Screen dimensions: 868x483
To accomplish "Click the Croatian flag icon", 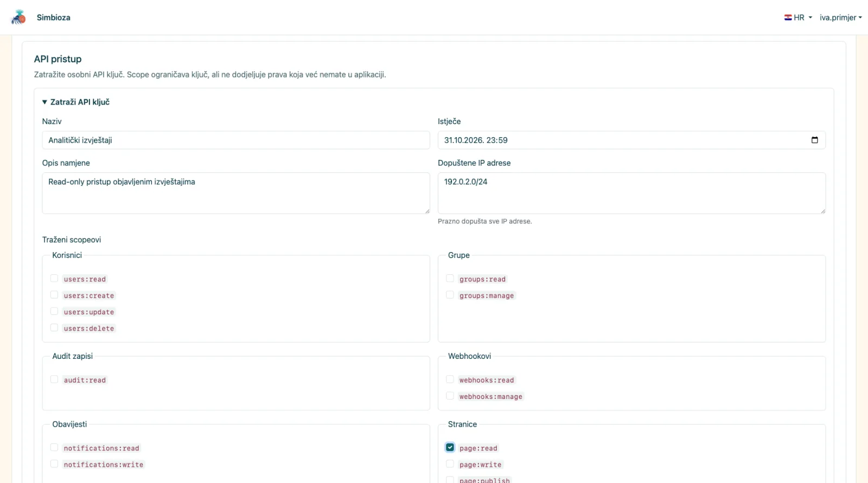I will coord(788,17).
